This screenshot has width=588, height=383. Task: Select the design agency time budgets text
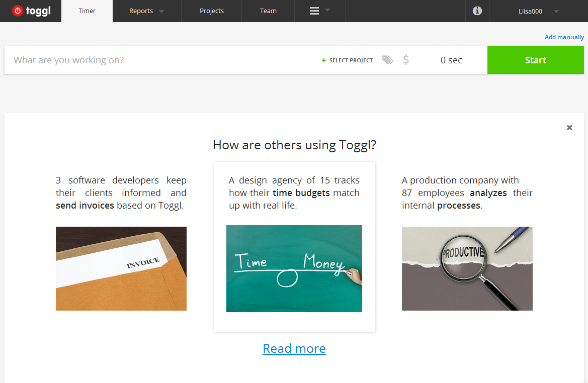tap(294, 193)
